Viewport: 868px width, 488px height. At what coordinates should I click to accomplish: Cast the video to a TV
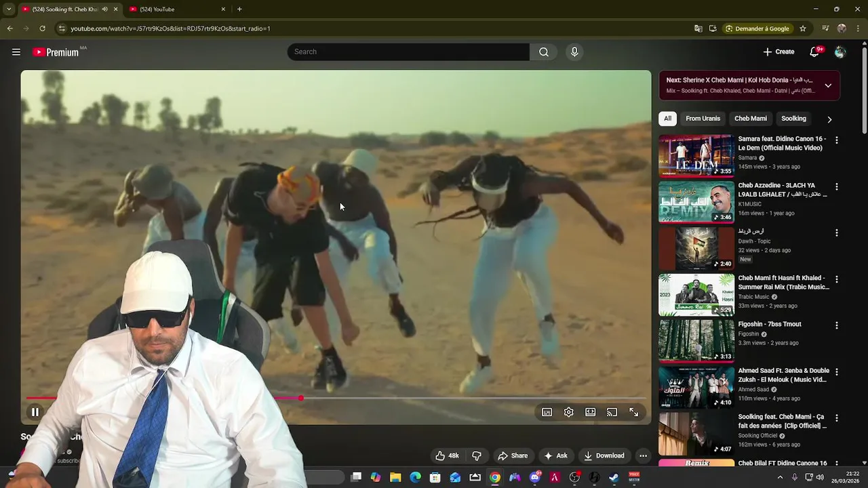612,412
